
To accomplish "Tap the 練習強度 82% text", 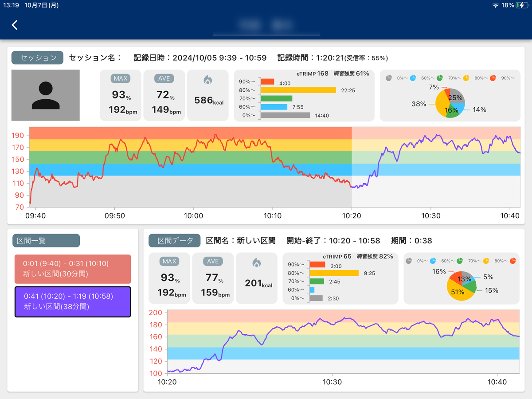I will pos(375,256).
